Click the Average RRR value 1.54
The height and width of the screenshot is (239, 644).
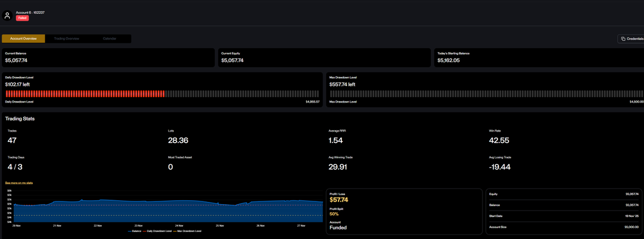(x=335, y=141)
